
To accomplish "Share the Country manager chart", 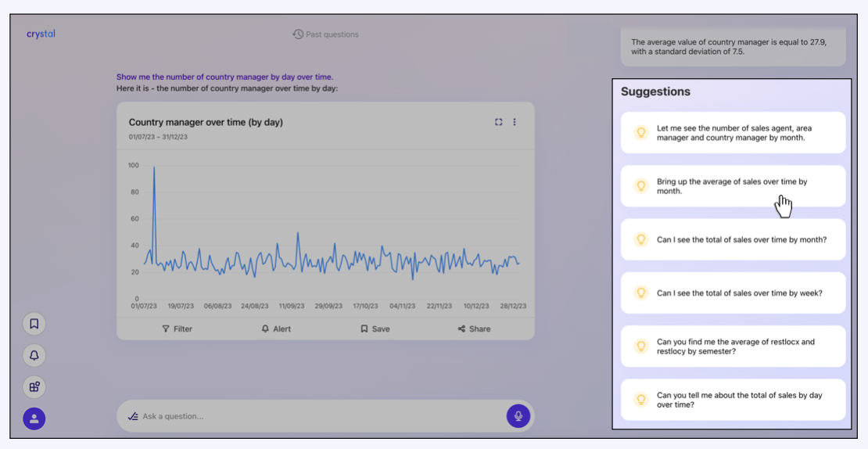I will tap(475, 329).
